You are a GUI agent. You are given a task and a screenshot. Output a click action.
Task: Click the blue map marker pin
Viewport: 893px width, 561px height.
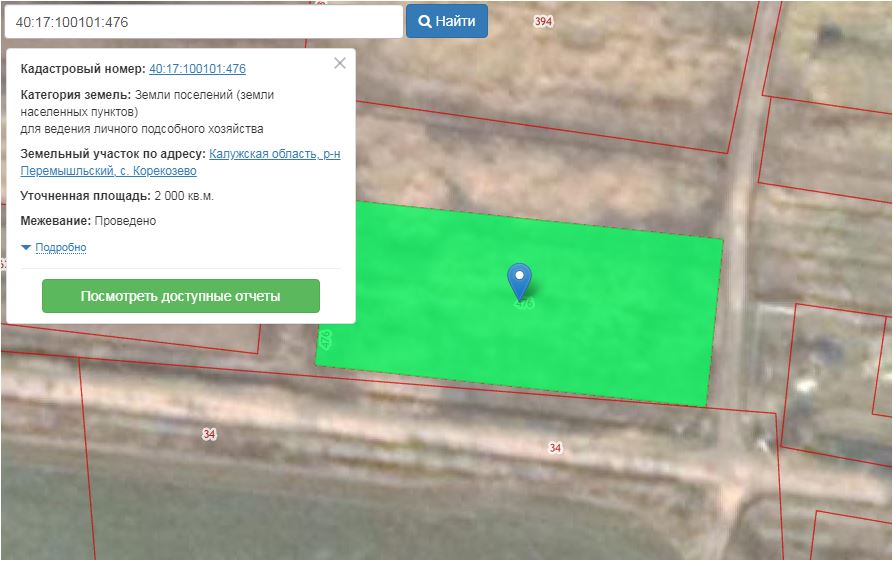pos(519,281)
